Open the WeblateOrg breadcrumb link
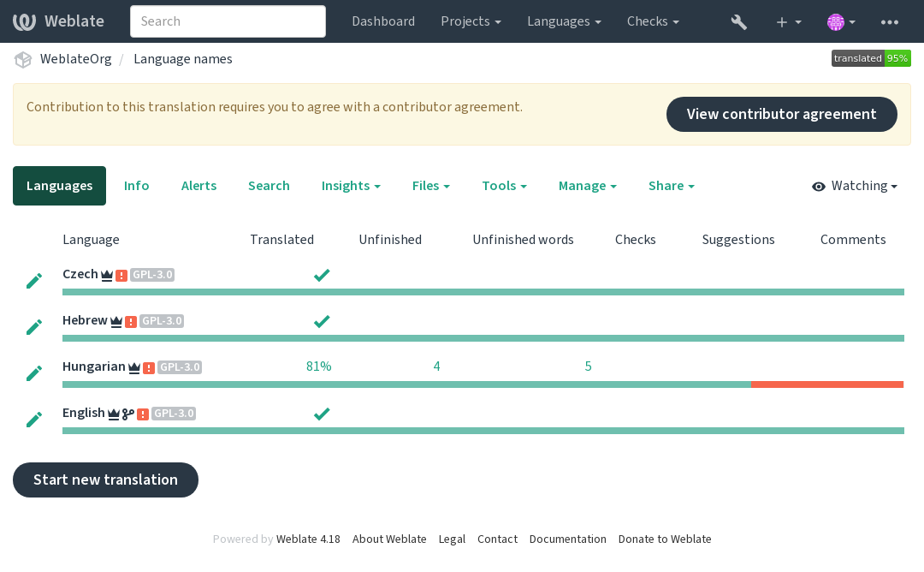 pyautogui.click(x=75, y=59)
